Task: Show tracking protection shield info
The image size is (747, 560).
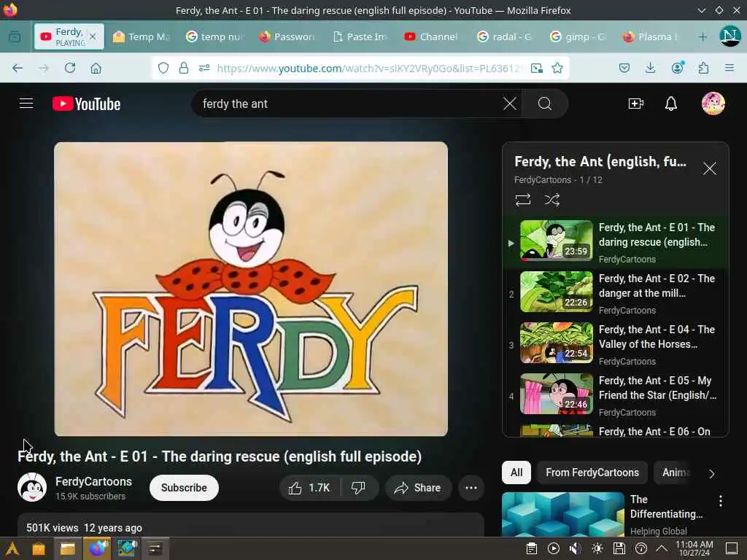Action: click(163, 68)
